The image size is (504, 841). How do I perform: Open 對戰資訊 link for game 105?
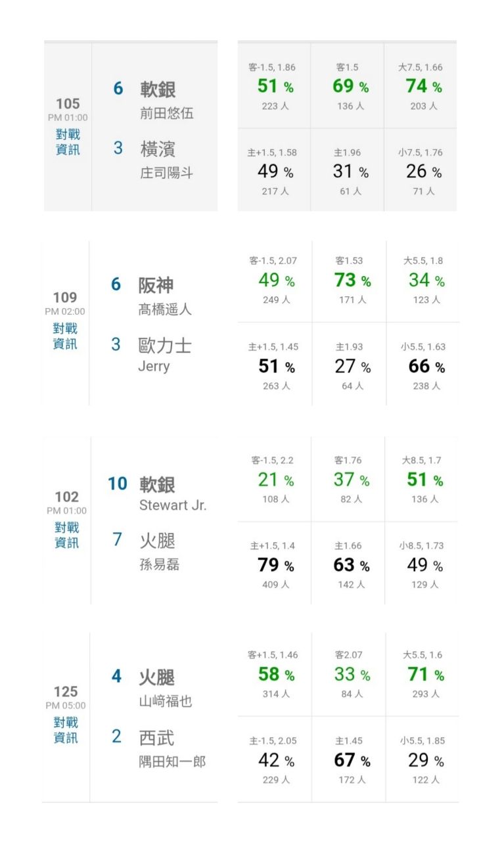(68, 142)
